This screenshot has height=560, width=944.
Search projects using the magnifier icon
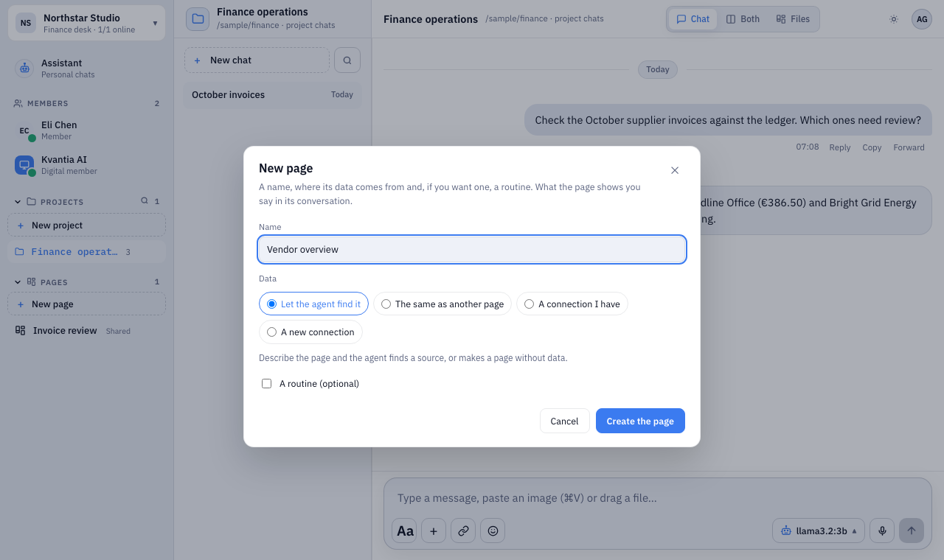(x=145, y=200)
